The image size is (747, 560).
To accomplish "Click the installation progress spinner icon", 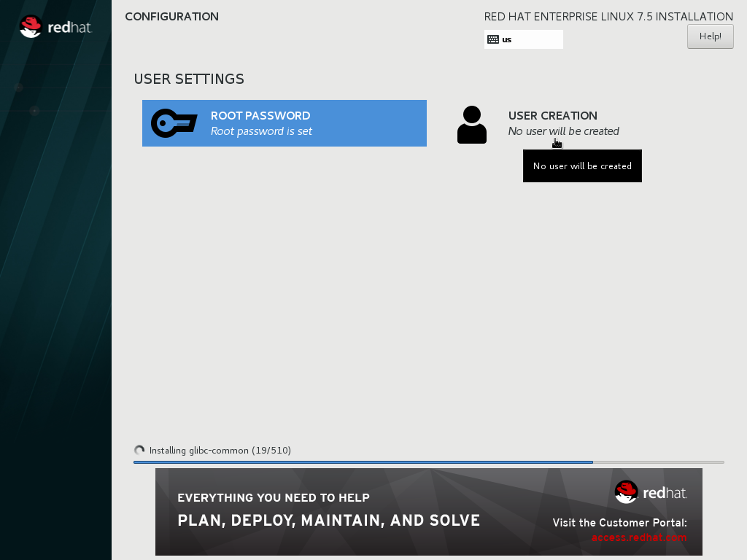I will click(x=139, y=450).
